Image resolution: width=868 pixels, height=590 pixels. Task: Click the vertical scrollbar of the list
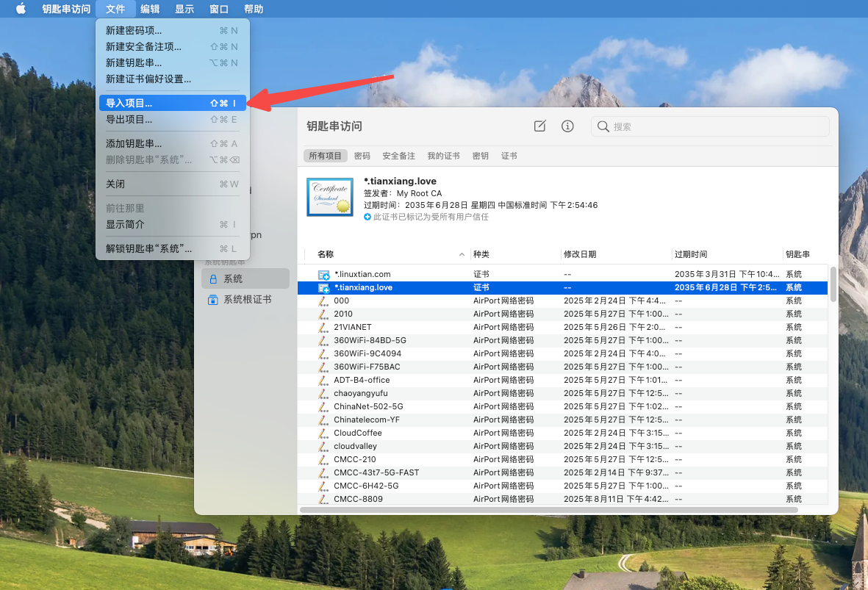click(833, 284)
